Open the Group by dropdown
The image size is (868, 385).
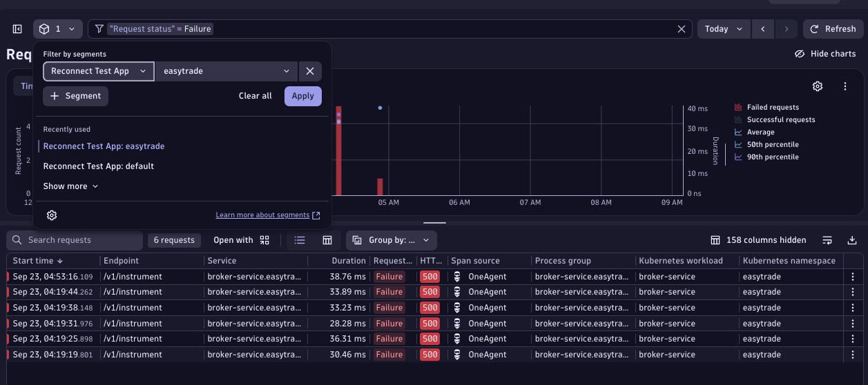[x=392, y=240]
